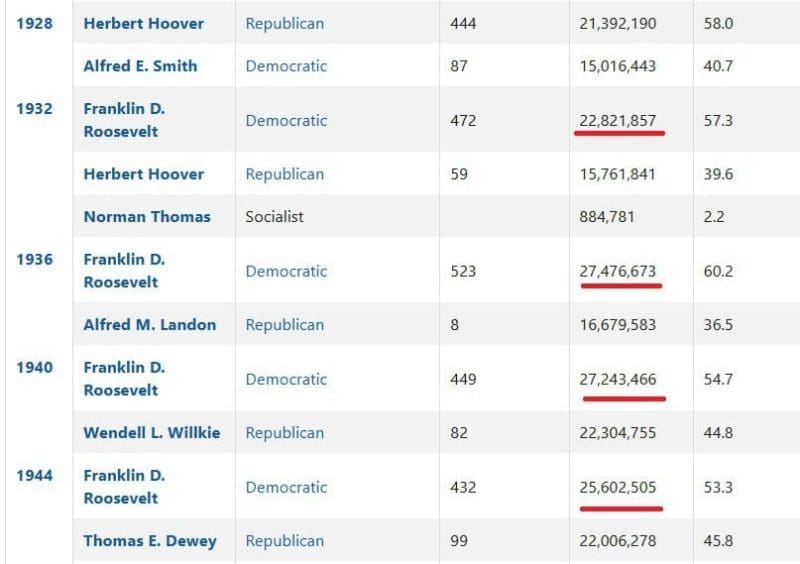The image size is (800, 564).
Task: Click Alfred M. Landon name link
Action: pyautogui.click(x=150, y=324)
